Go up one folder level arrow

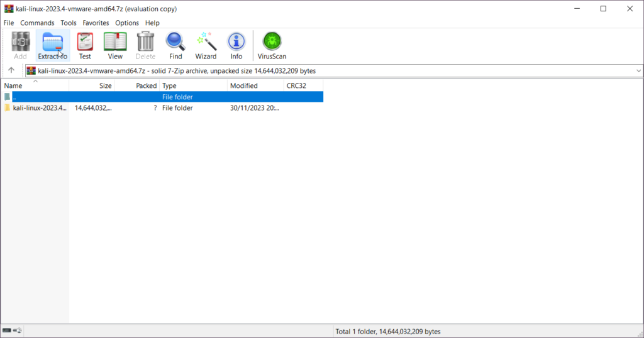pos(11,70)
